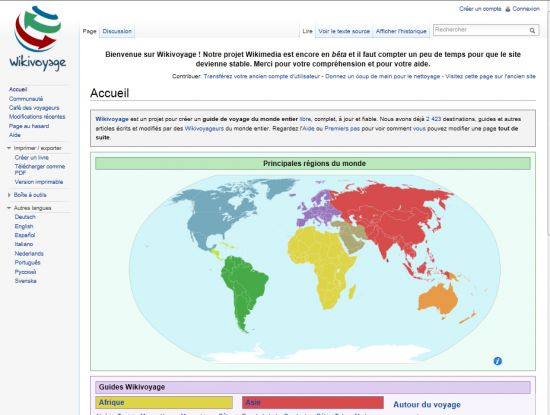Click the Wikivoyageurs link
Screen dimensions: 550x415
pos(204,128)
